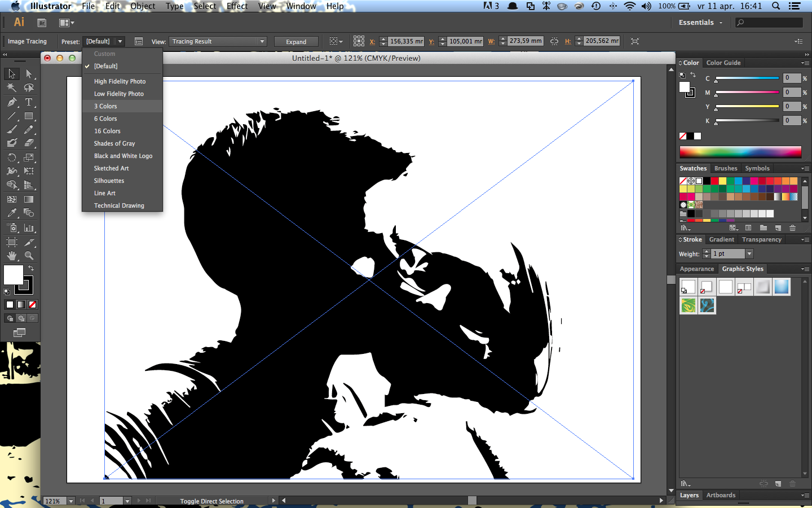Click the Magenta value input field
The width and height of the screenshot is (812, 508).
pyautogui.click(x=792, y=92)
